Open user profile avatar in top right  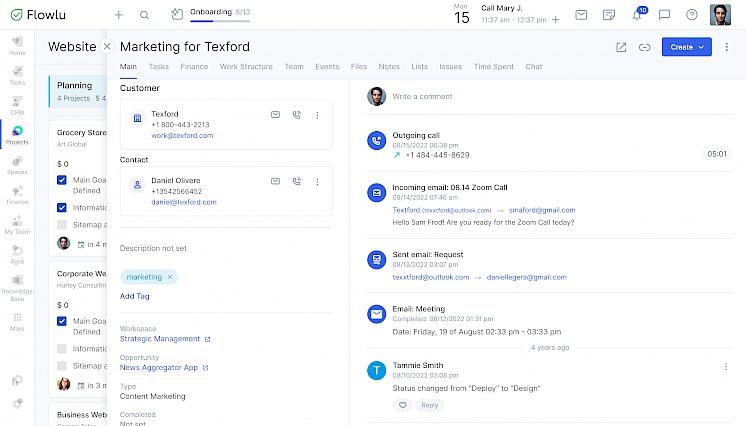click(x=720, y=15)
